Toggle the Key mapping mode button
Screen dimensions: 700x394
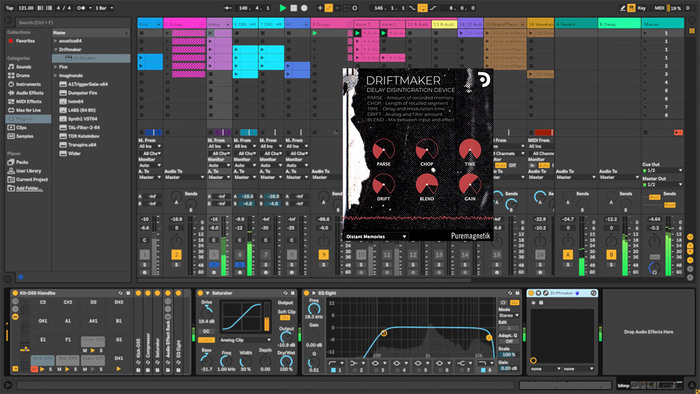[x=642, y=8]
